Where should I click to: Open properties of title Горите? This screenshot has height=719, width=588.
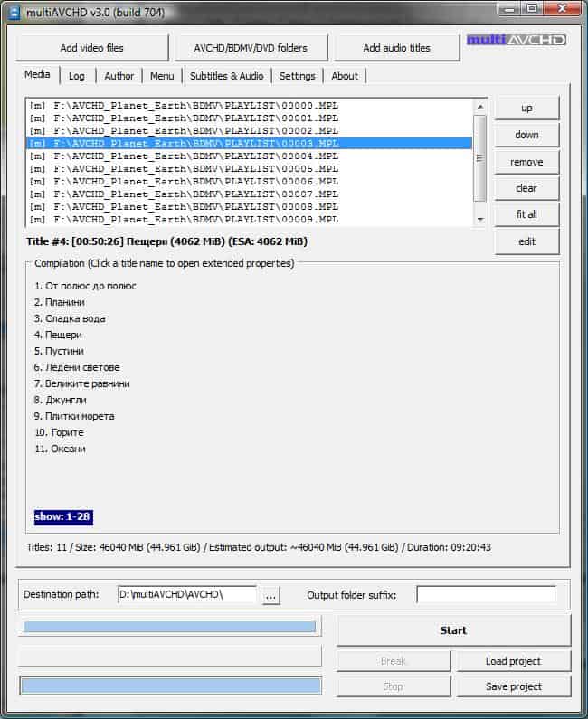60,433
